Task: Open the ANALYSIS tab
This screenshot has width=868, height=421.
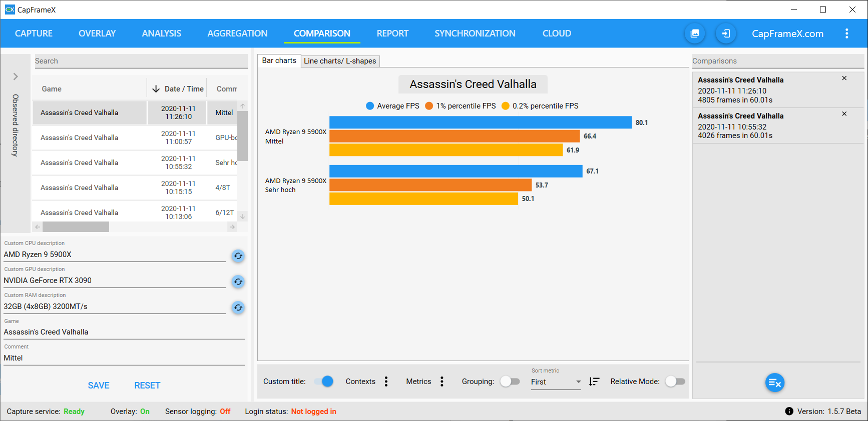Action: [x=162, y=33]
